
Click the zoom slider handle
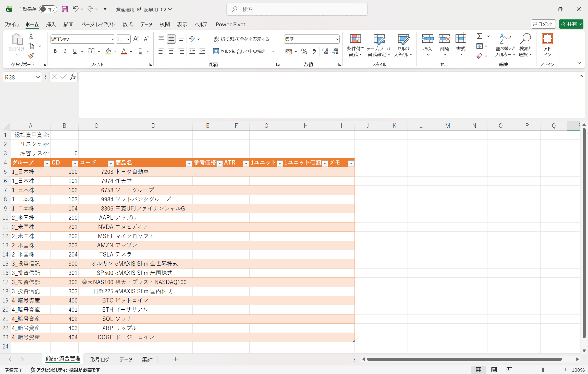click(x=543, y=370)
